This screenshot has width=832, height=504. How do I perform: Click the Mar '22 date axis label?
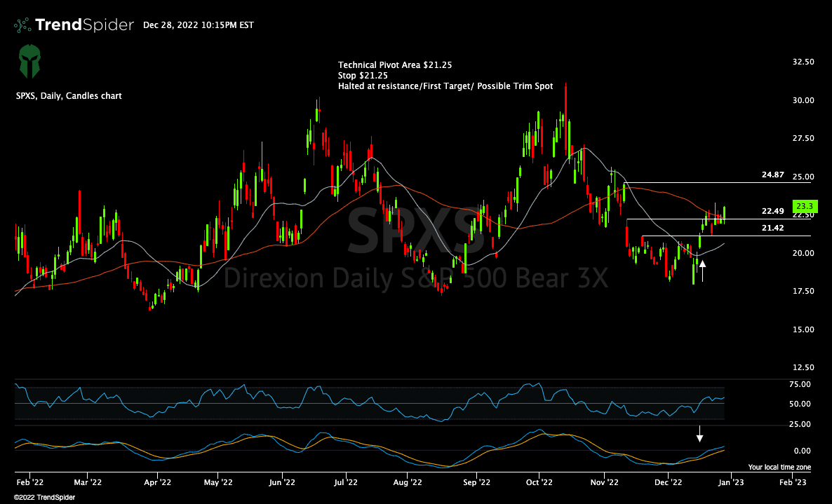[88, 482]
